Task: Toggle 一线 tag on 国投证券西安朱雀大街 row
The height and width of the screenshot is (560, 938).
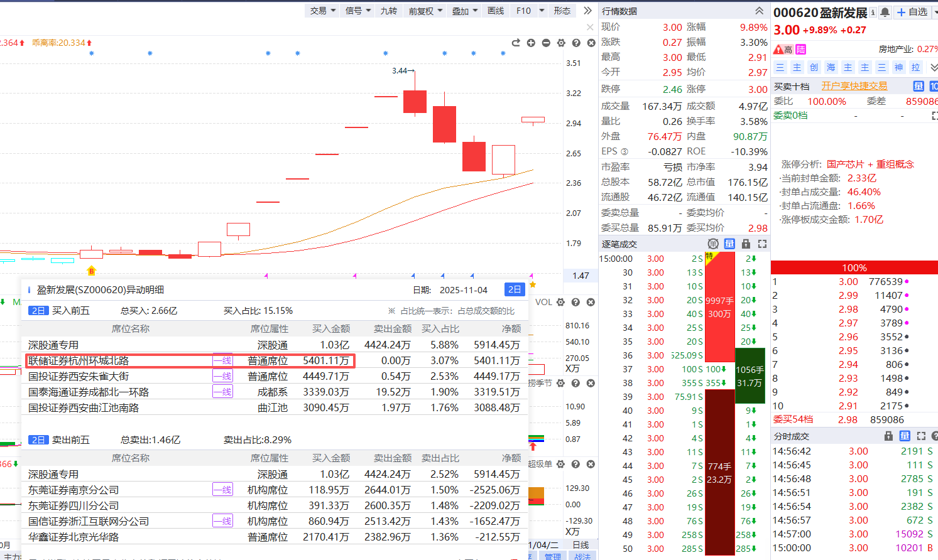Action: pyautogui.click(x=222, y=377)
